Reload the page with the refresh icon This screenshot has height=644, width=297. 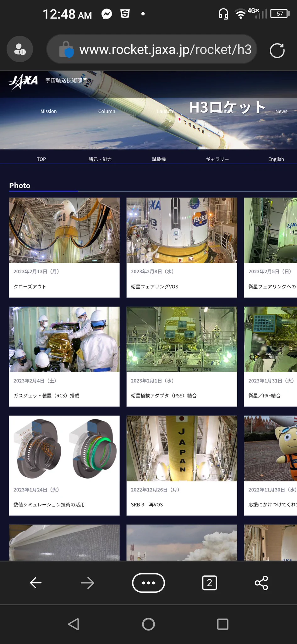click(277, 50)
